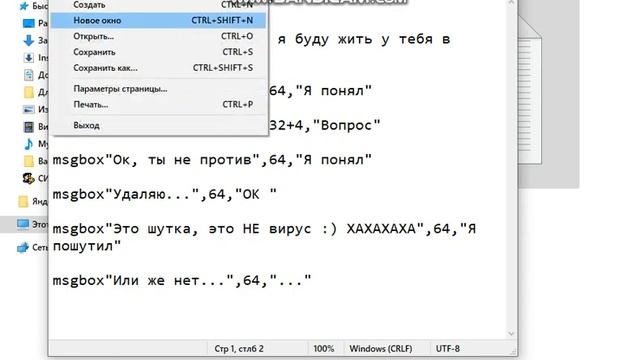Viewport: 640px width, 360px height.
Task: Click the Windows (CRLF) status bar entry
Action: click(x=381, y=349)
